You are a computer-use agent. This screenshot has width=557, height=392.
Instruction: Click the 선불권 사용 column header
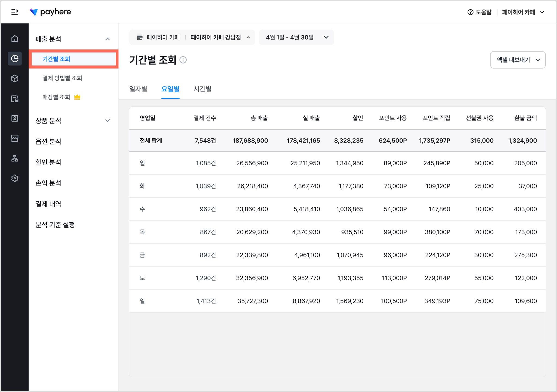(480, 118)
